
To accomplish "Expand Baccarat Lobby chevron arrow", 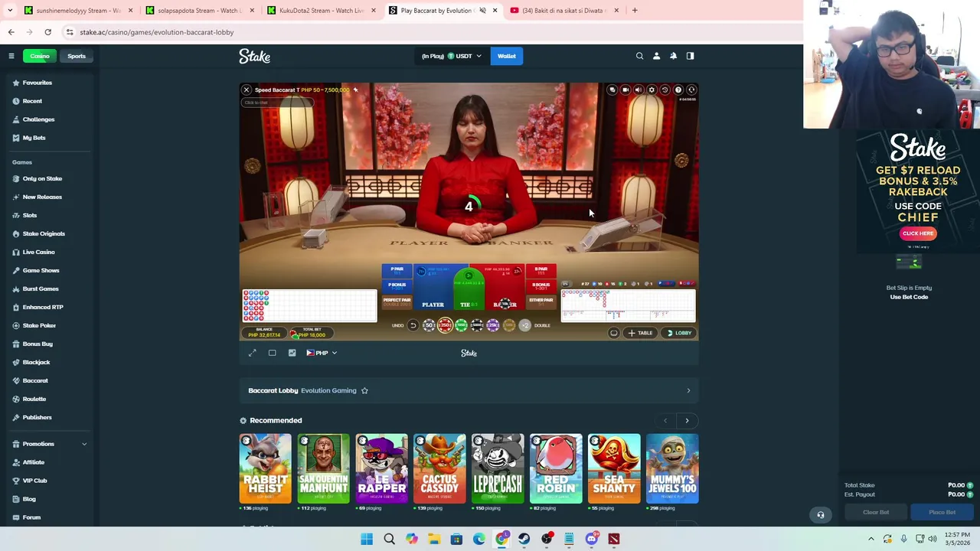I will pyautogui.click(x=688, y=391).
